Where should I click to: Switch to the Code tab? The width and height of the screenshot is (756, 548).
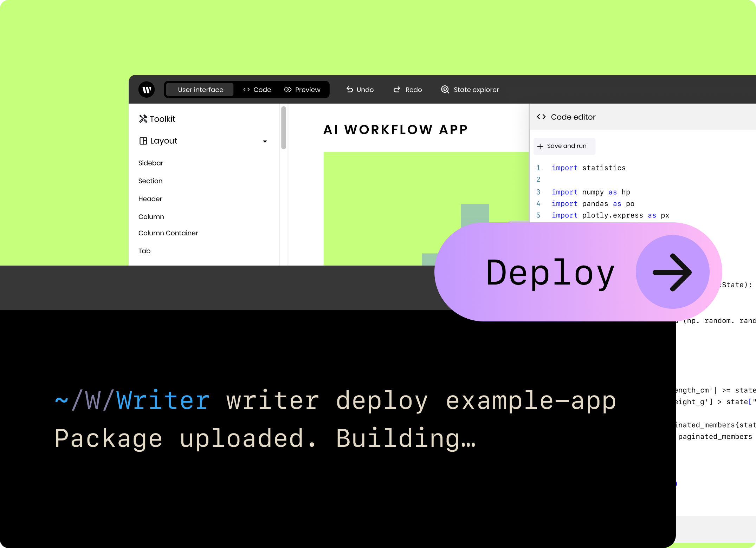[x=257, y=90]
